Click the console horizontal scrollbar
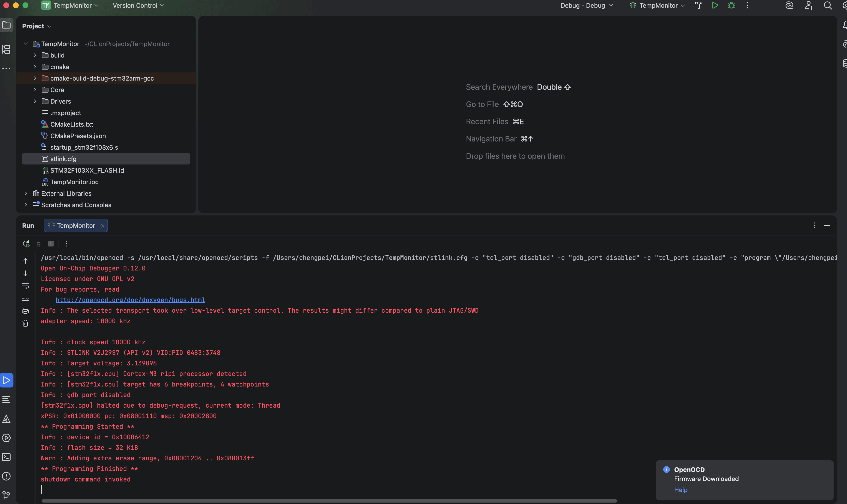847x504 pixels. point(329,501)
